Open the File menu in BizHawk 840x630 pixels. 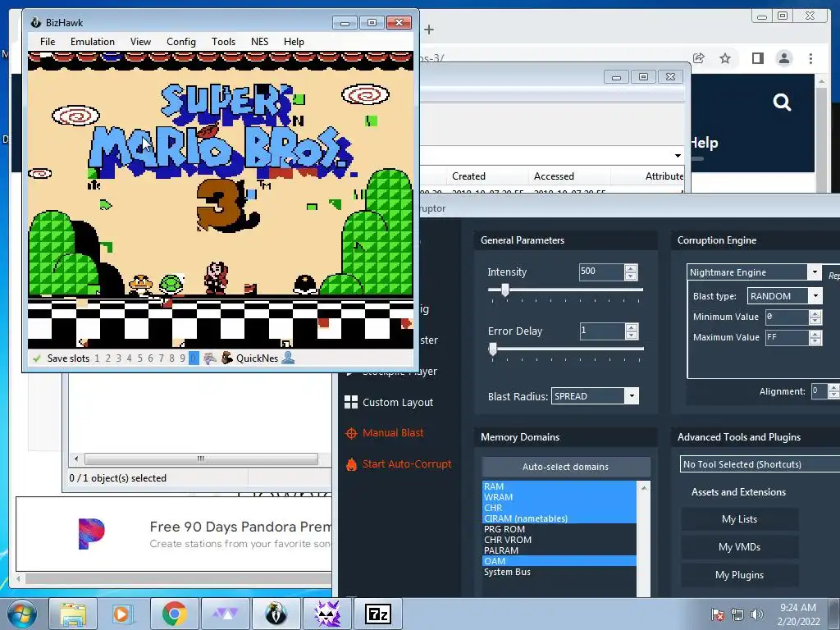[47, 42]
